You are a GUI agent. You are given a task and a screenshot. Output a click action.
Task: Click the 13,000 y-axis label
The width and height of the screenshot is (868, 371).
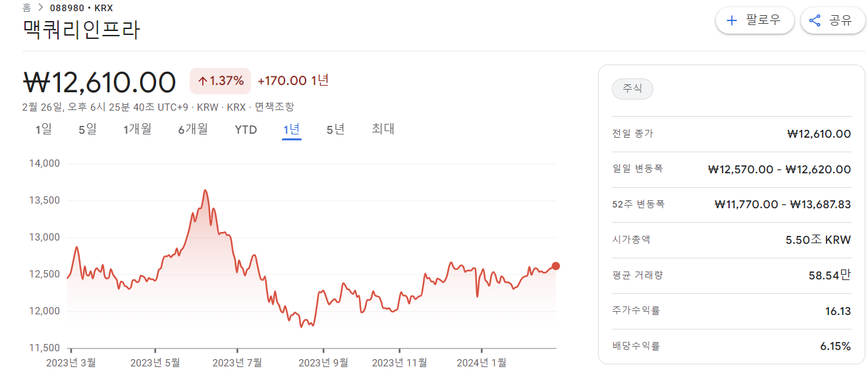pyautogui.click(x=45, y=237)
